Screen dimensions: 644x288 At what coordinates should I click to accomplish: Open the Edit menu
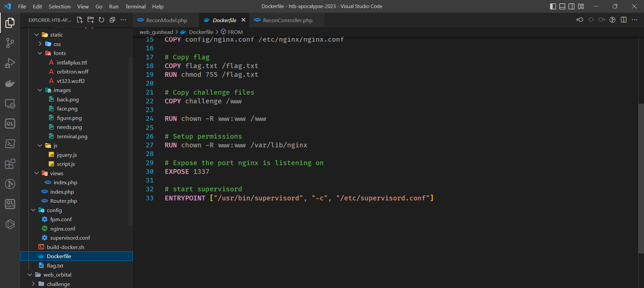click(37, 6)
